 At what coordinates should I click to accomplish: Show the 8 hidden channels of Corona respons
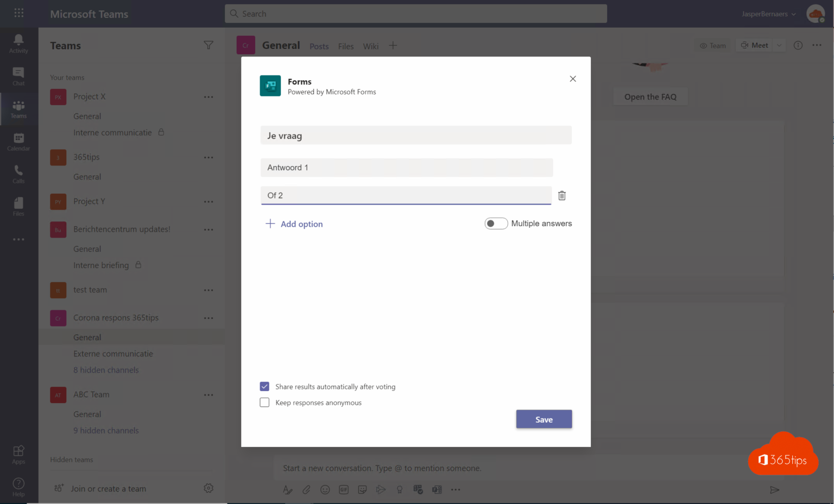(106, 369)
